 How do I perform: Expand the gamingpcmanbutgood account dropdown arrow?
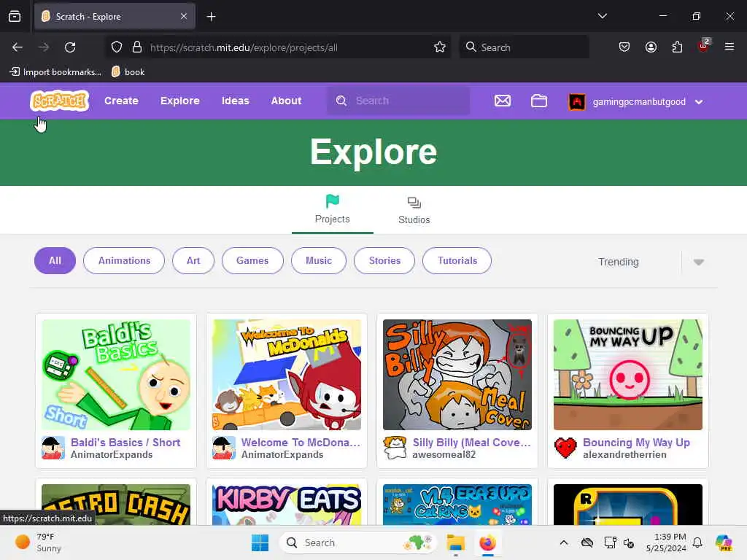point(699,101)
